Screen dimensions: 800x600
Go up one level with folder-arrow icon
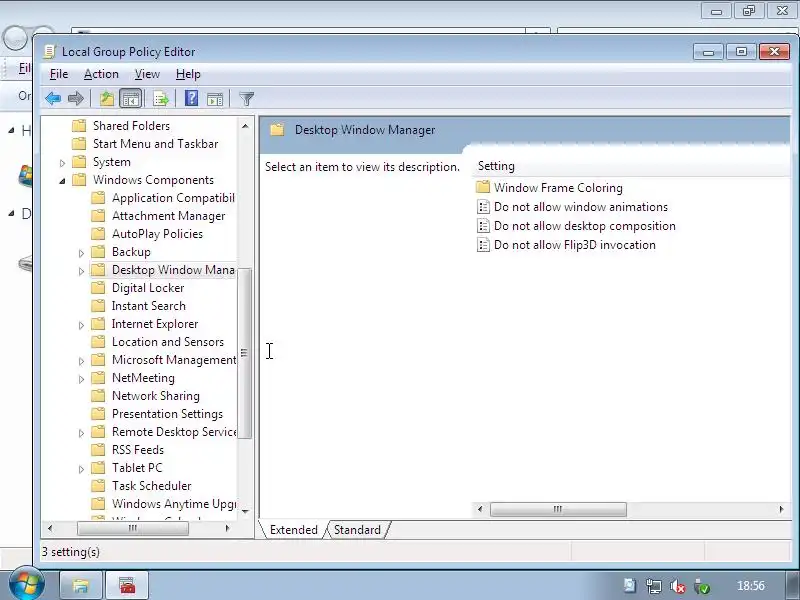coord(107,98)
